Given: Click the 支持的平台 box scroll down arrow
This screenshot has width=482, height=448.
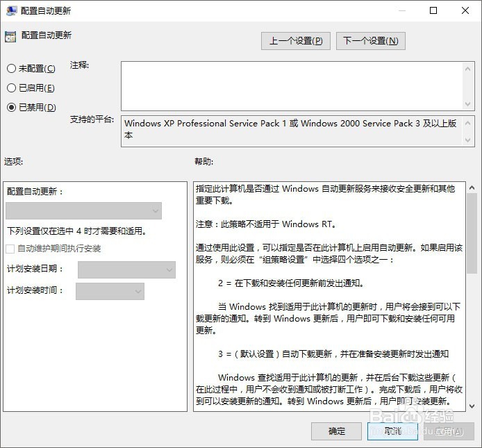Looking at the screenshot, I should [468, 140].
